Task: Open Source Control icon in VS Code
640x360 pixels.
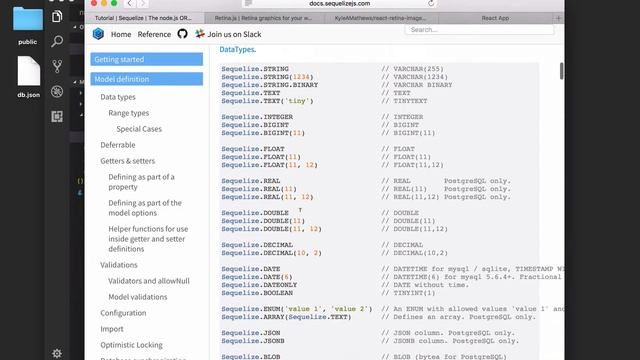Action: (x=57, y=66)
